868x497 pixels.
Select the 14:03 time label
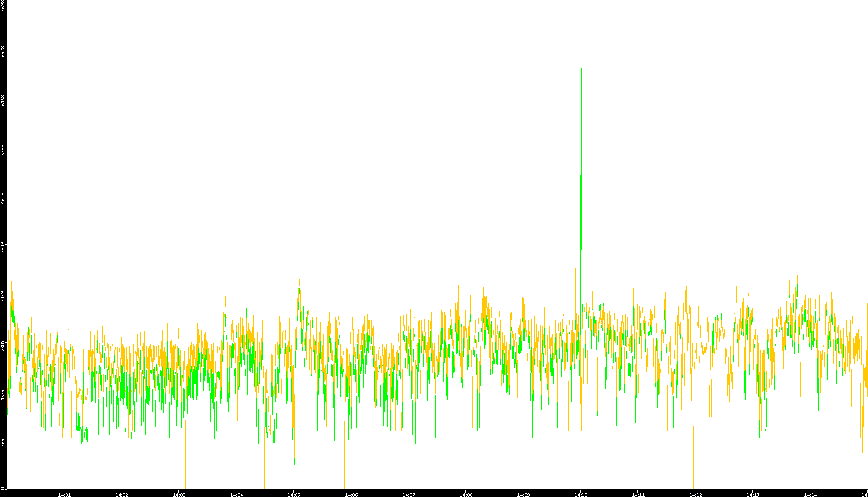pyautogui.click(x=179, y=495)
